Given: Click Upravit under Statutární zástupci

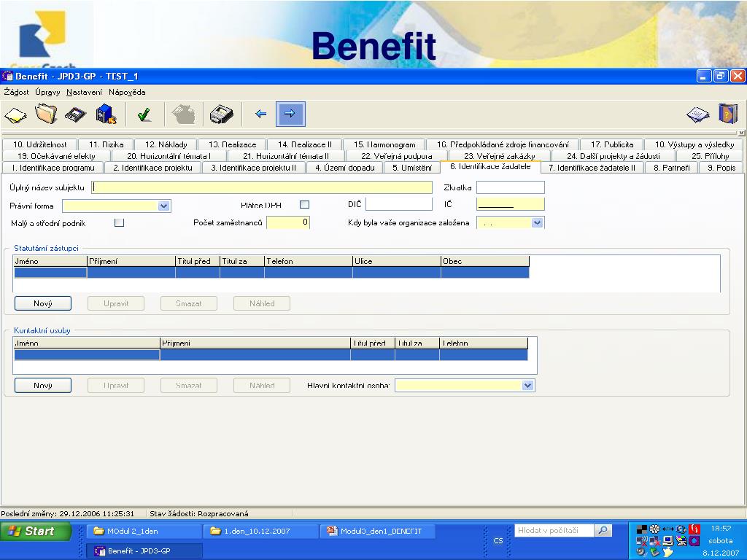Looking at the screenshot, I should coord(116,303).
